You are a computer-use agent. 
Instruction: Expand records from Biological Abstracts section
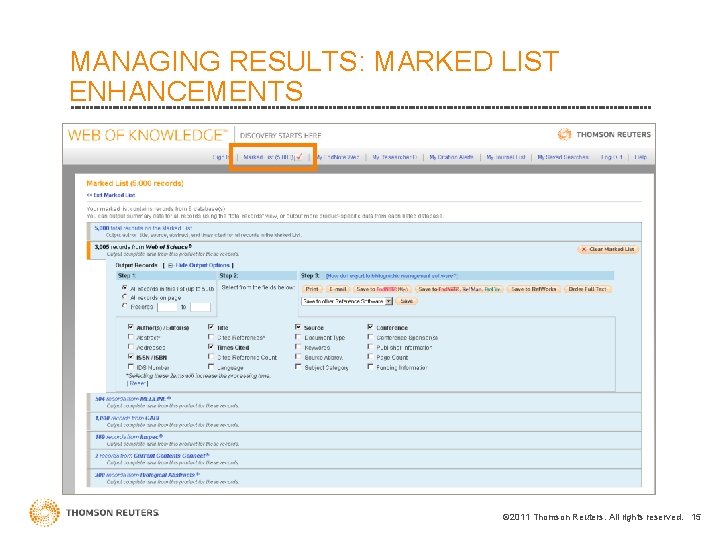coord(147,475)
